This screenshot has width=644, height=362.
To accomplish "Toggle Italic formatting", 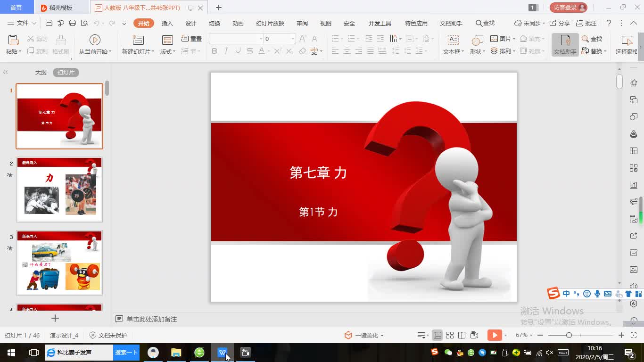I will coord(226,51).
